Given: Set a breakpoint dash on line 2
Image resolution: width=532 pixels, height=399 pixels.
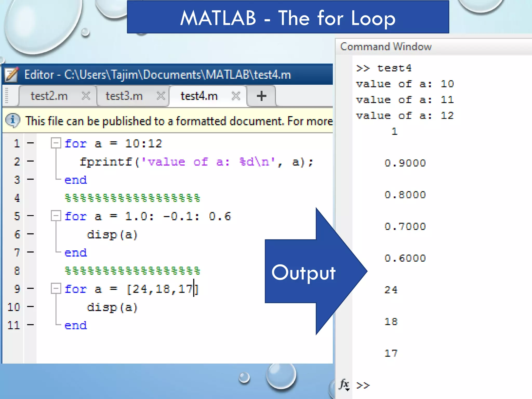Looking at the screenshot, I should 30,161.
